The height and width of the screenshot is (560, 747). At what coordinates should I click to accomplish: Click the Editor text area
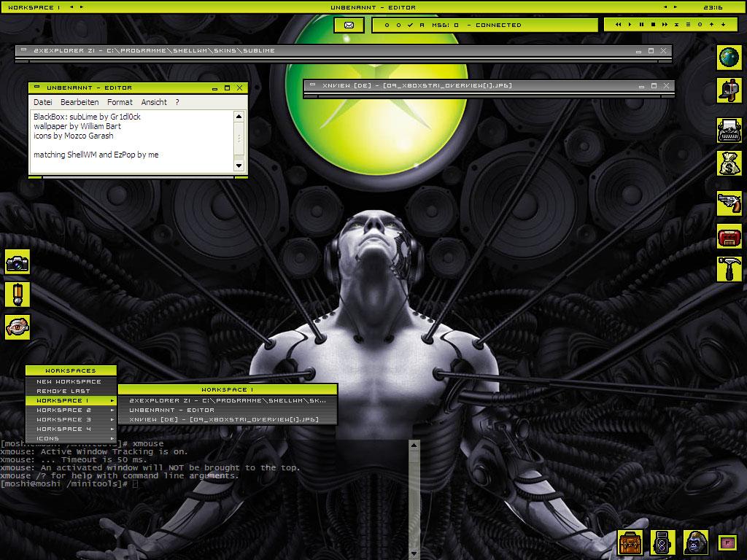(132, 141)
